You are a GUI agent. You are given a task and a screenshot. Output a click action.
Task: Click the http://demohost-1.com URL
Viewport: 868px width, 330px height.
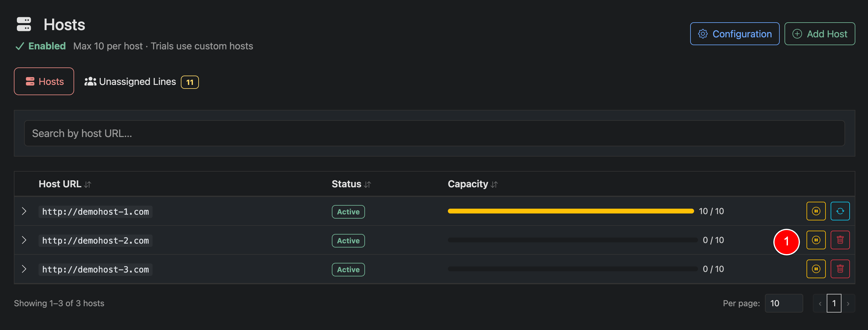tap(95, 212)
